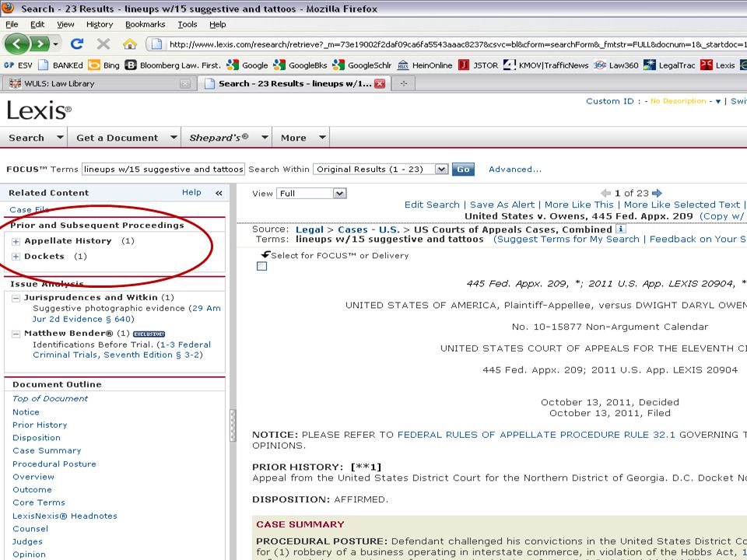Open the History menu
The height and width of the screenshot is (560, 747).
(x=100, y=24)
